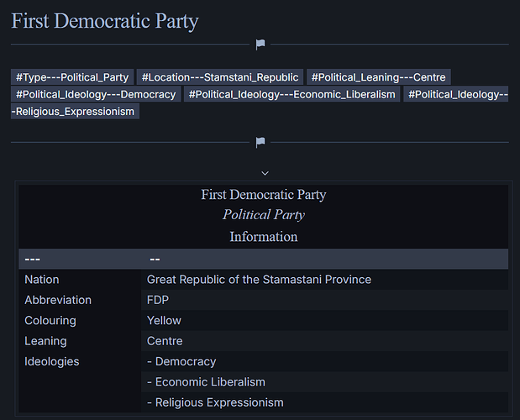Select the Democracy row in Ideologies
The image size is (520, 420).
tap(181, 361)
